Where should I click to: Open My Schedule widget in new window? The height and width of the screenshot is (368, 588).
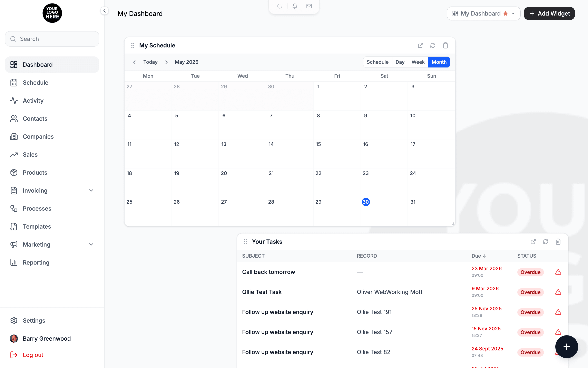point(420,46)
